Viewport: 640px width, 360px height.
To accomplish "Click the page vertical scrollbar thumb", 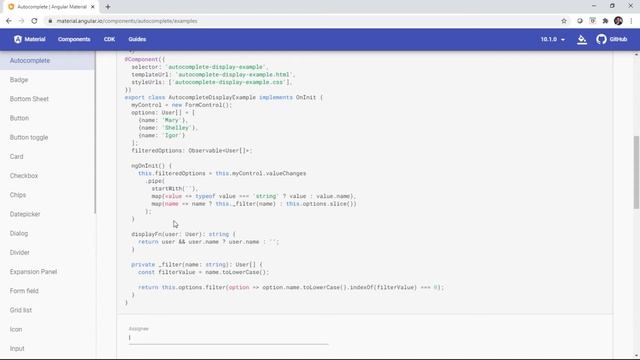I will click(x=636, y=173).
